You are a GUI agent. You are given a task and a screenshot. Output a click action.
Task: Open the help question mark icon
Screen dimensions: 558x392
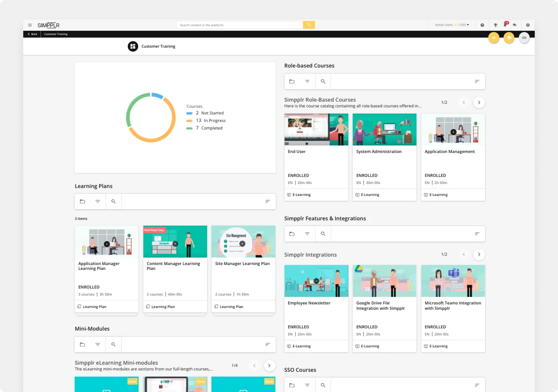[482, 25]
